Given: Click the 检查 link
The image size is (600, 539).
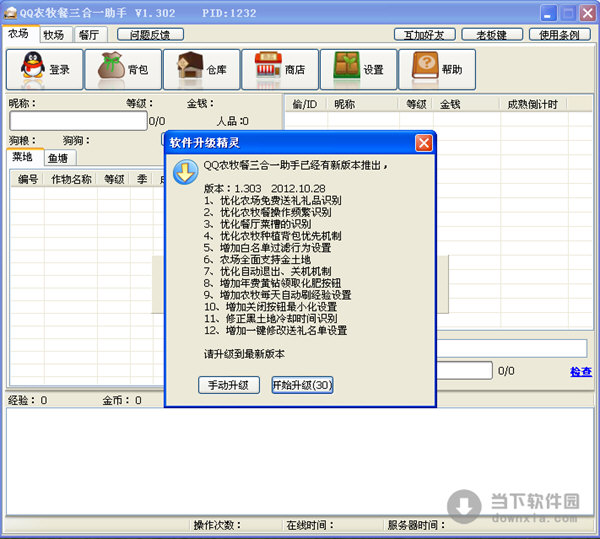Looking at the screenshot, I should [x=581, y=371].
